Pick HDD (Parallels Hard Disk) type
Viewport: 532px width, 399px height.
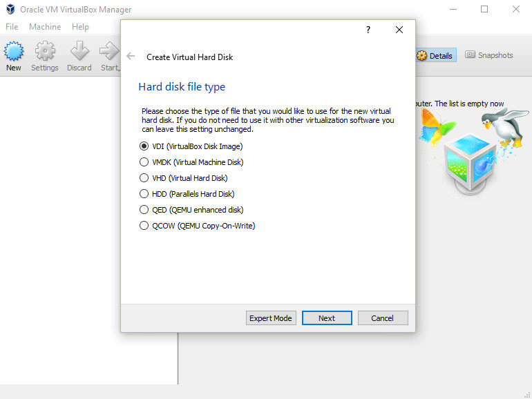click(144, 194)
